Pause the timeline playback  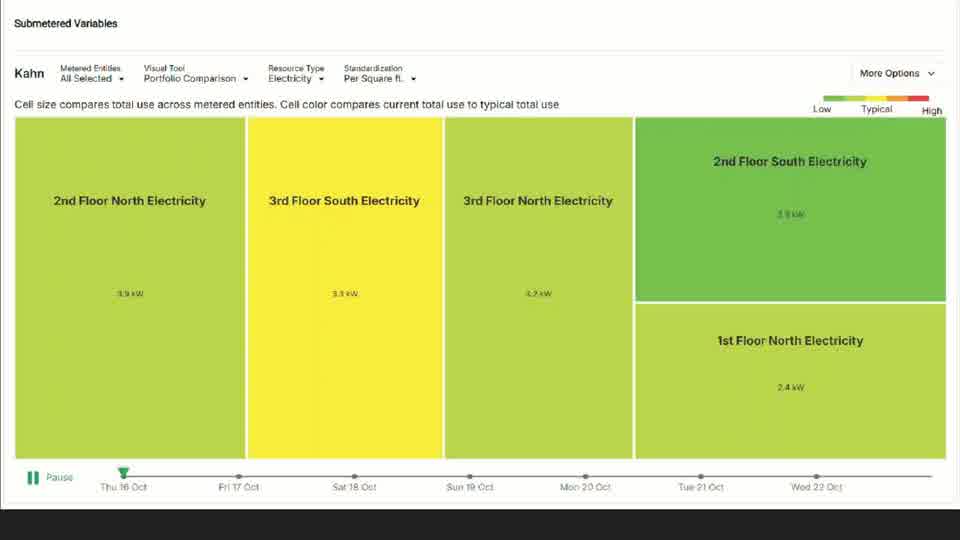50,478
